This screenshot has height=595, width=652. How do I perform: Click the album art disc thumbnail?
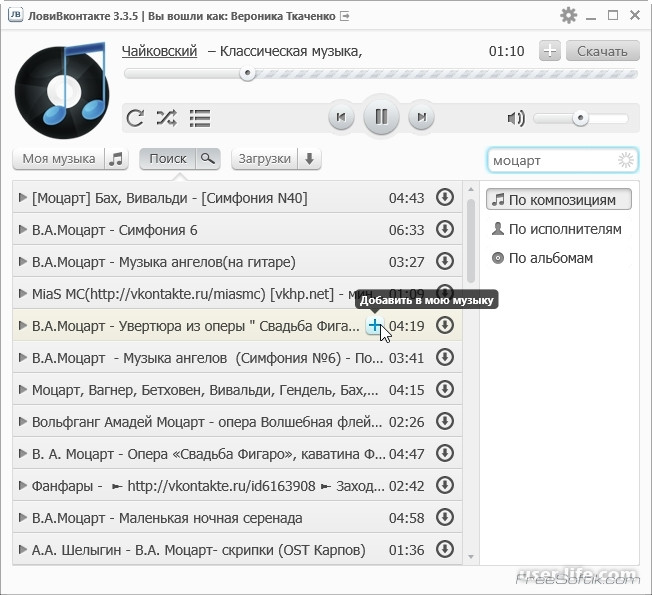tap(62, 90)
